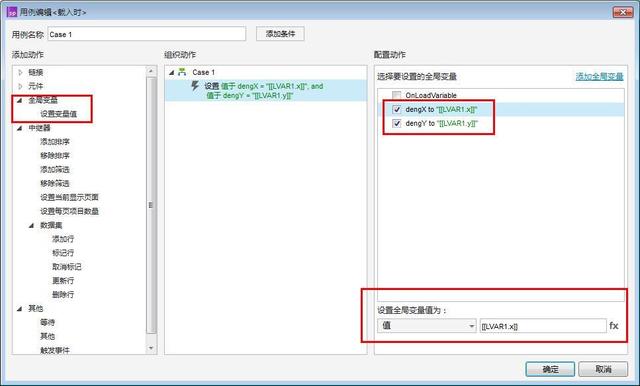Click the 确定 button
640x386 pixels.
tap(550, 369)
